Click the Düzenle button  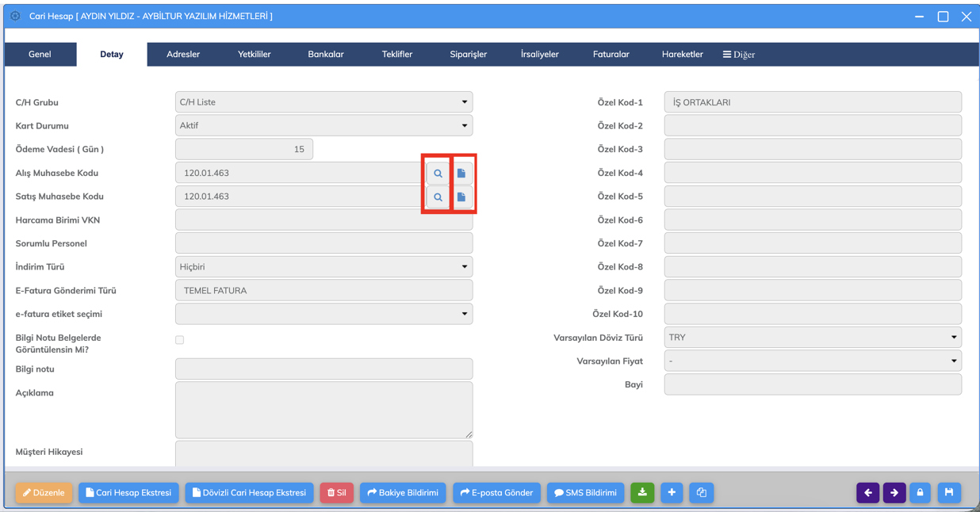point(44,493)
